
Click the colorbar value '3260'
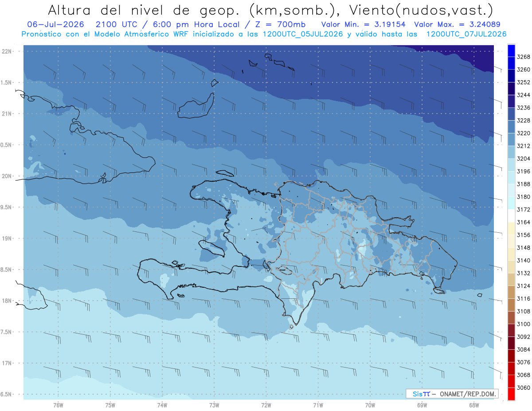tap(524, 70)
